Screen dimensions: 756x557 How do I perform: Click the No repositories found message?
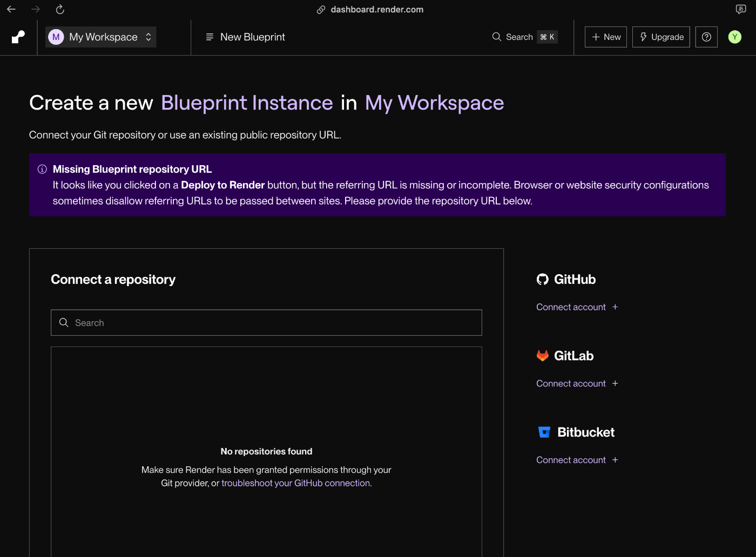point(266,451)
